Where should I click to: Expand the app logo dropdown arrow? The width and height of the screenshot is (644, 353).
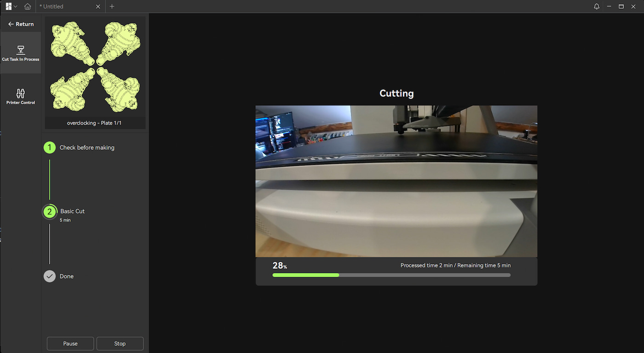16,6
